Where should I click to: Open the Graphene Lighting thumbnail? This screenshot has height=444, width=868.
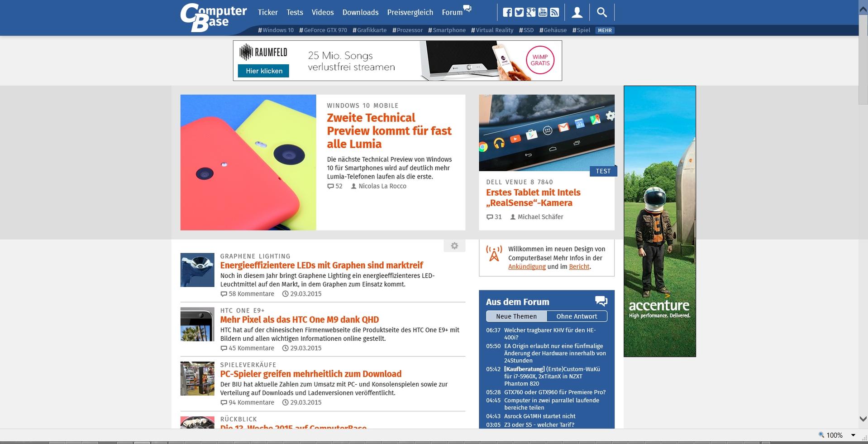(x=197, y=270)
